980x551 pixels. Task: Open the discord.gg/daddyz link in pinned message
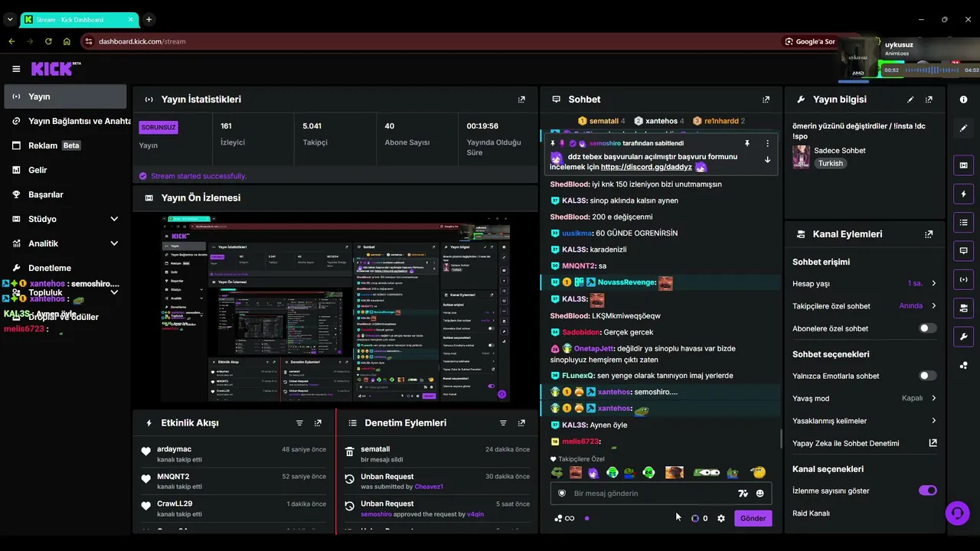tap(646, 167)
